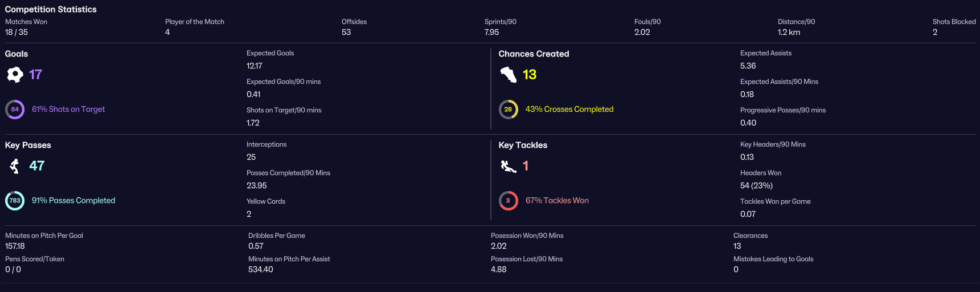This screenshot has width=980, height=292.
Task: Click the red tackles ring showing 3
Action: pyautogui.click(x=508, y=201)
